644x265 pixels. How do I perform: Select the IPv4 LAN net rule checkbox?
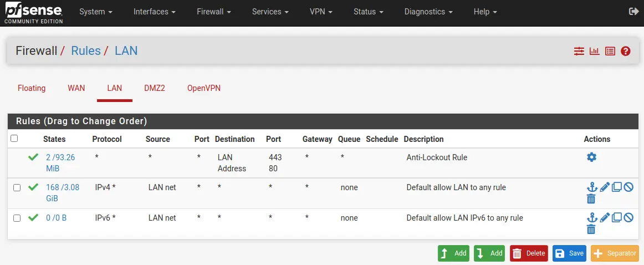click(x=17, y=188)
